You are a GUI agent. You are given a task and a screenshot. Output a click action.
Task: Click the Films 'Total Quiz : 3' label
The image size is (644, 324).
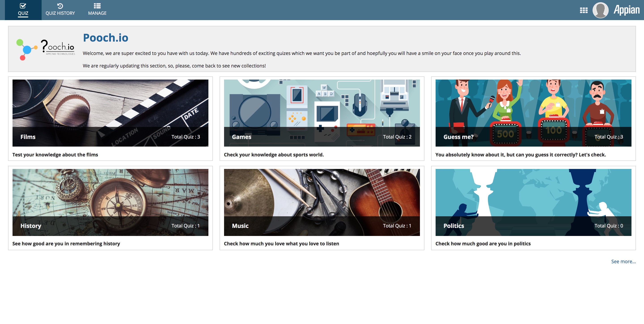[186, 137]
